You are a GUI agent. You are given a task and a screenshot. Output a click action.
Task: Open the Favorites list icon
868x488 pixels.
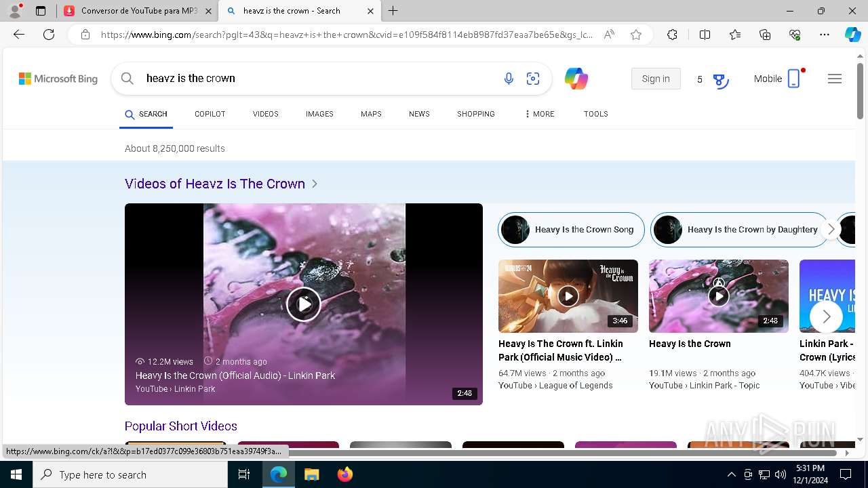[x=735, y=35]
